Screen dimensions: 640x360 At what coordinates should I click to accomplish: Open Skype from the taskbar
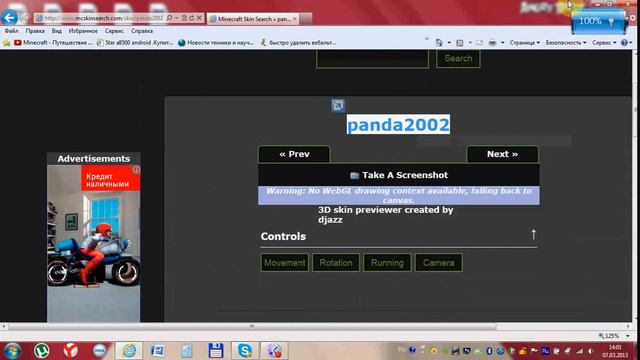(245, 351)
